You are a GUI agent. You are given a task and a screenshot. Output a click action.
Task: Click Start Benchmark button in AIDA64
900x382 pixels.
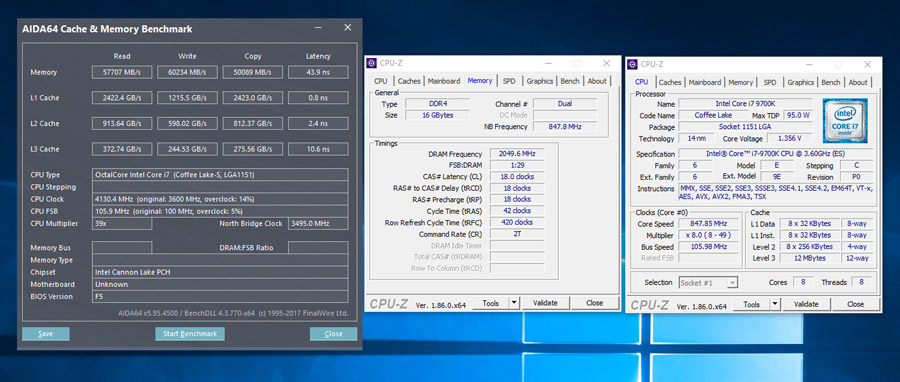(x=190, y=334)
